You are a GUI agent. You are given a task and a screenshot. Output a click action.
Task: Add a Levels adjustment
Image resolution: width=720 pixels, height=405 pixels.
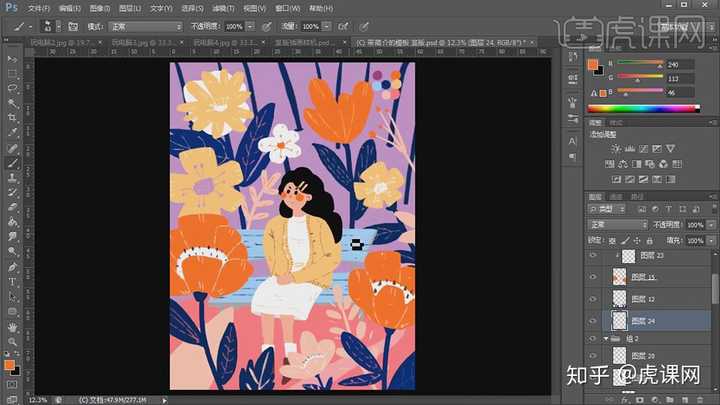click(630, 148)
